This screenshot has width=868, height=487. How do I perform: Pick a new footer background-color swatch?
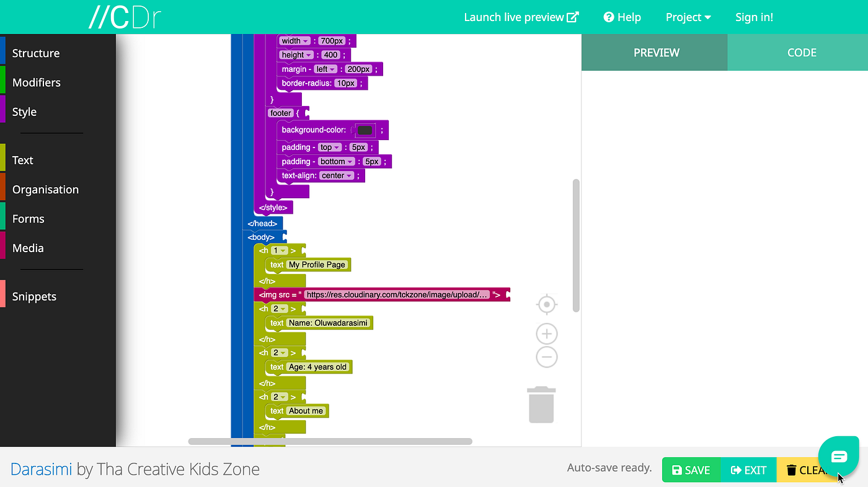(x=365, y=130)
